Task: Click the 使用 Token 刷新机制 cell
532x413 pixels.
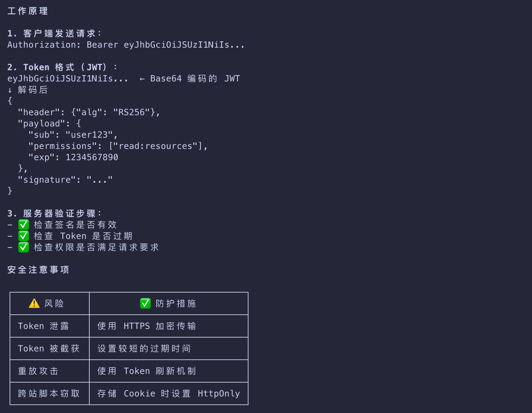Action: [147, 371]
